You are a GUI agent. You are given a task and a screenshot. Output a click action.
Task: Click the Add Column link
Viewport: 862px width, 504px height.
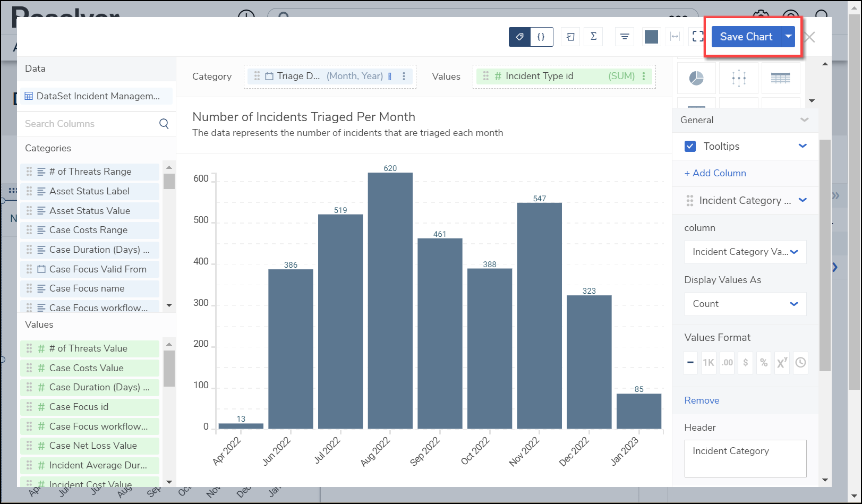[x=715, y=173]
